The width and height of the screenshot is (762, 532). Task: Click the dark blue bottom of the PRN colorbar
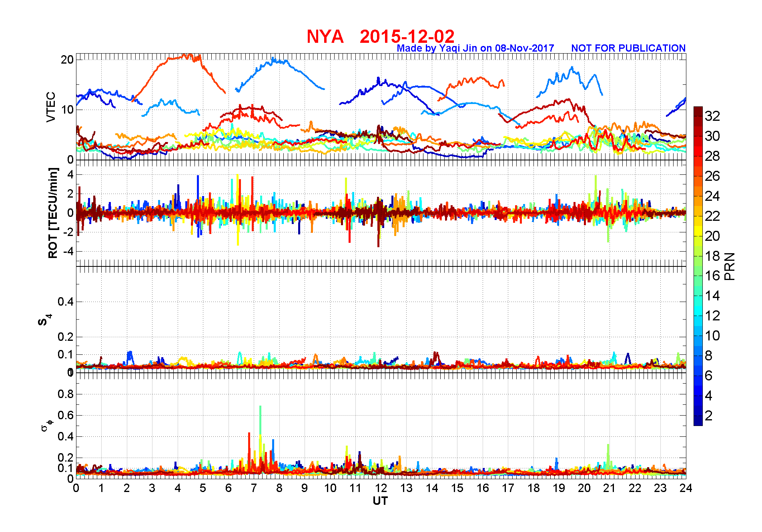(x=698, y=421)
